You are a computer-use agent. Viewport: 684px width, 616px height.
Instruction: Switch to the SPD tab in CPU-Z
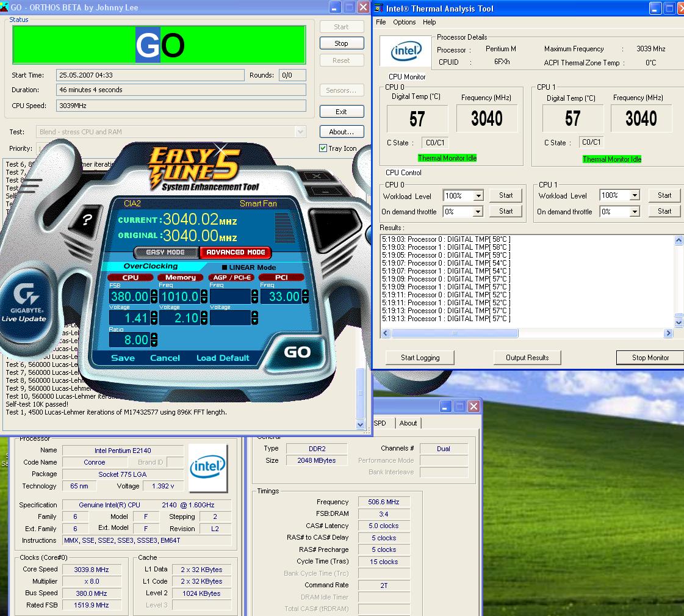tap(380, 423)
